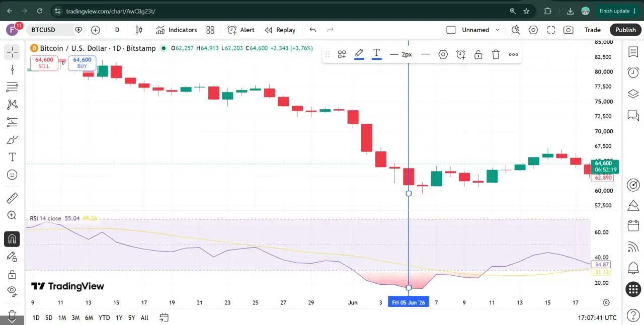Viewport: 644px width, 325px height.
Task: Redo the chart action
Action: click(330, 30)
